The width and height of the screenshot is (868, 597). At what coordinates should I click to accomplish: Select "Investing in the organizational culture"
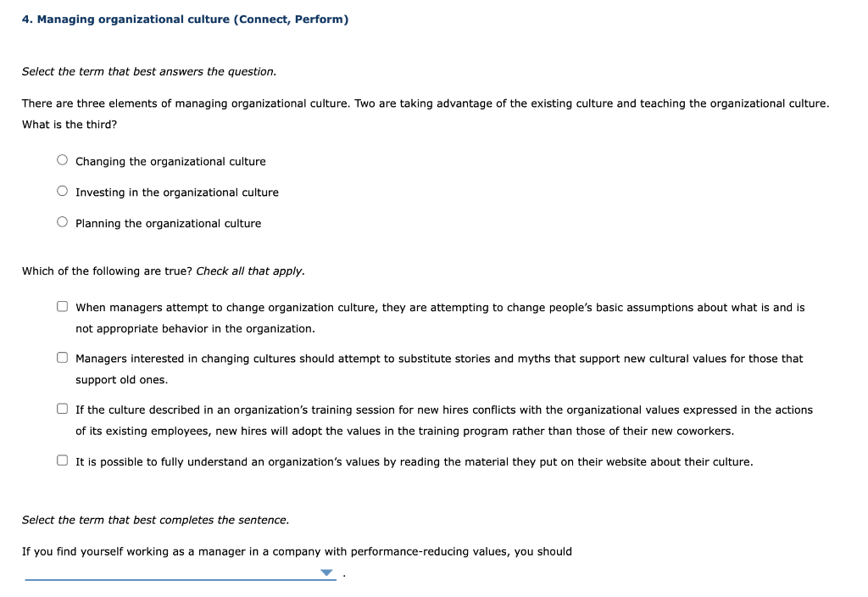(x=62, y=189)
